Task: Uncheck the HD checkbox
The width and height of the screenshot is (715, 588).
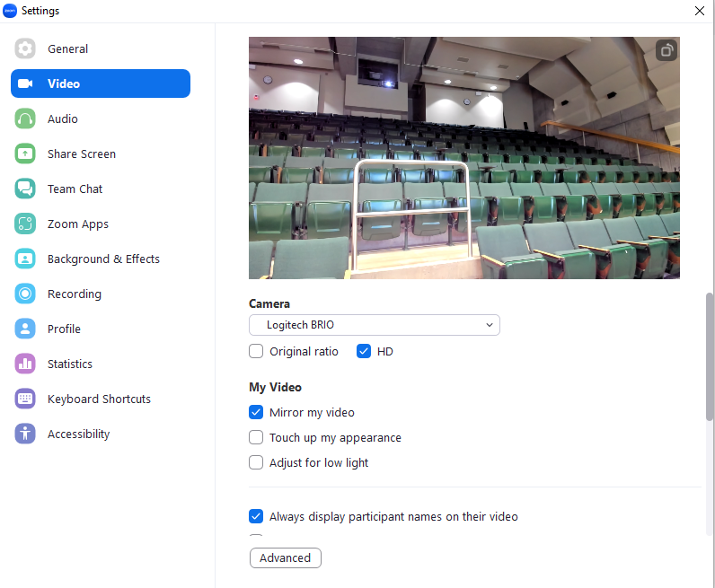Action: (x=364, y=351)
